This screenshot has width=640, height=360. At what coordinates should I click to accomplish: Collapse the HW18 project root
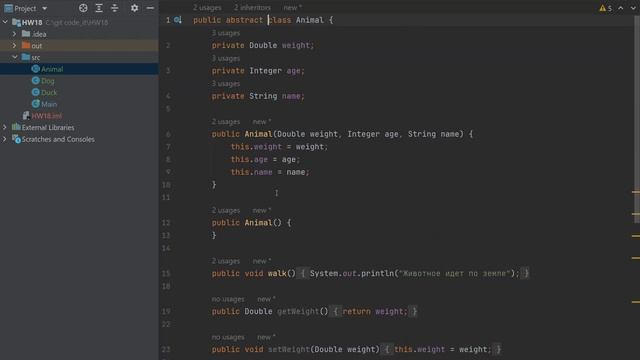[x=5, y=22]
